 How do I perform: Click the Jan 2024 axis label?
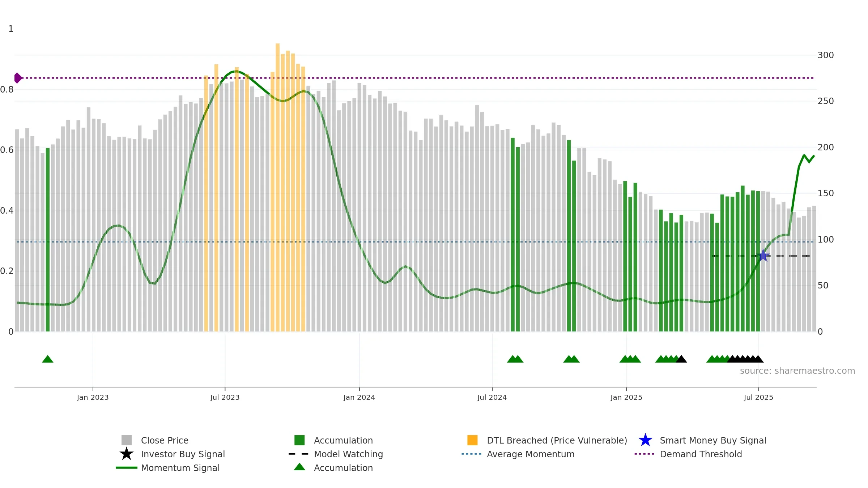359,397
